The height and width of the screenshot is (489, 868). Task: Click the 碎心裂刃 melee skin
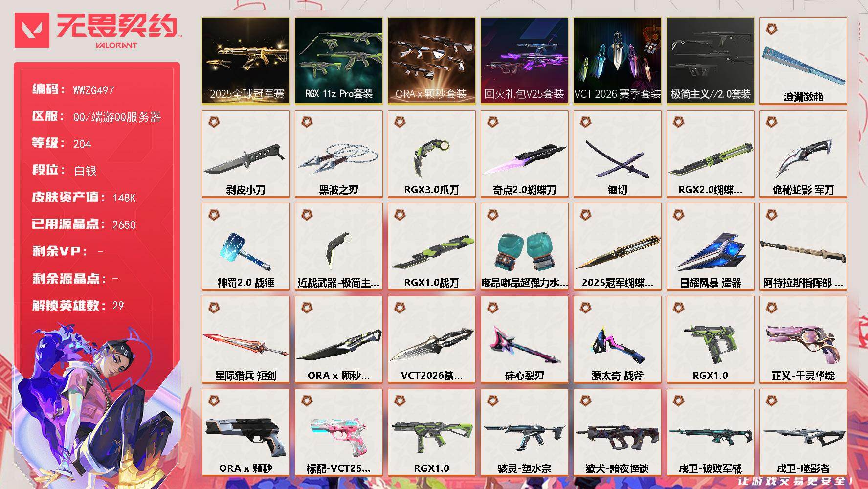524,339
